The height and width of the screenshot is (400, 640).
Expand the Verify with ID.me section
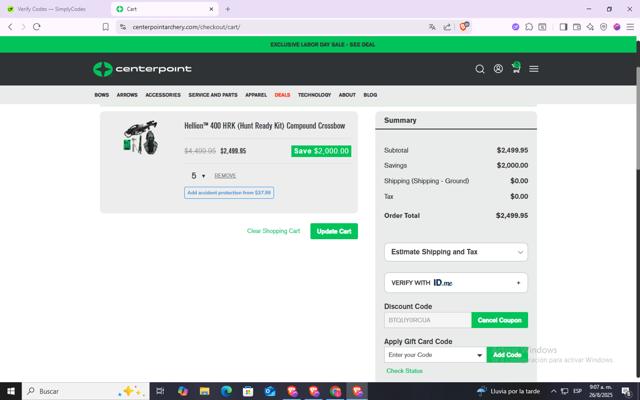click(456, 282)
